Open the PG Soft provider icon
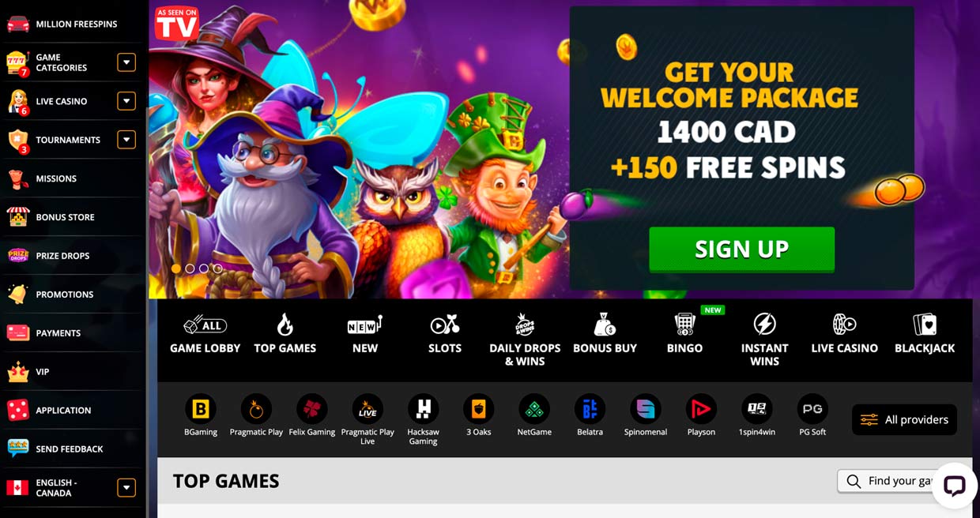 (812, 409)
